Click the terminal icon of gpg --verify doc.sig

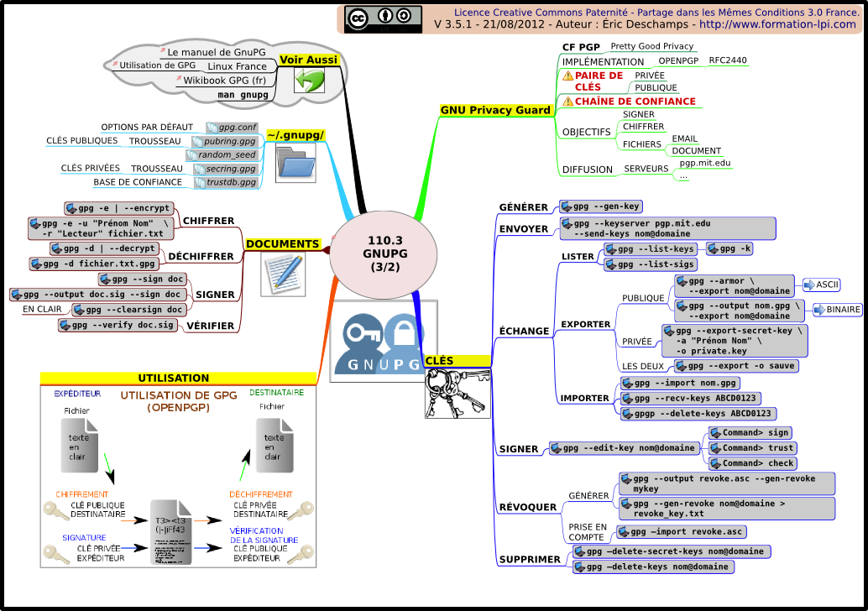[x=65, y=326]
